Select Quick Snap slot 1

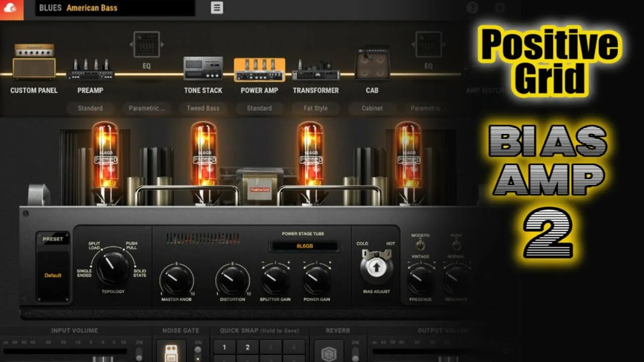tap(224, 347)
